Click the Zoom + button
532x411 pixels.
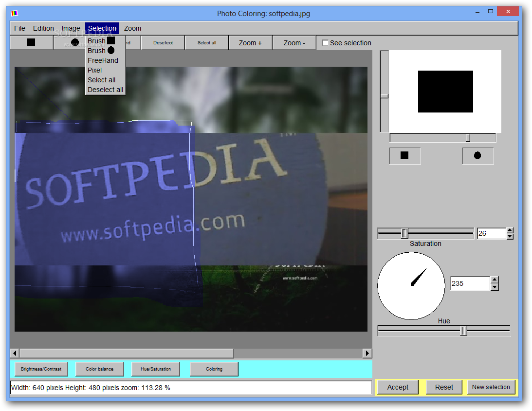[x=250, y=43]
